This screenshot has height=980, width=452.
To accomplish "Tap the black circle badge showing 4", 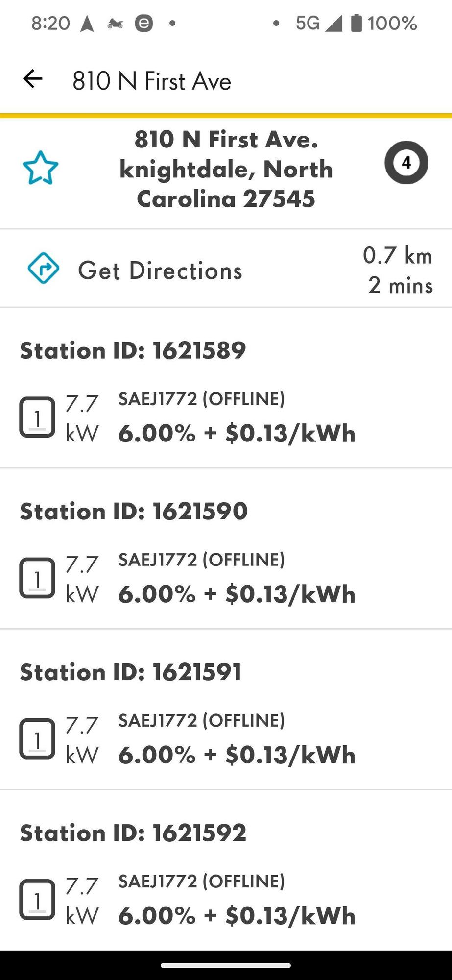I will click(x=406, y=163).
